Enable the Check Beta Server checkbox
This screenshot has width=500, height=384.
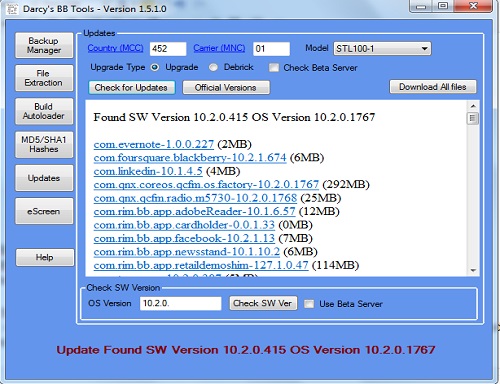pos(274,68)
